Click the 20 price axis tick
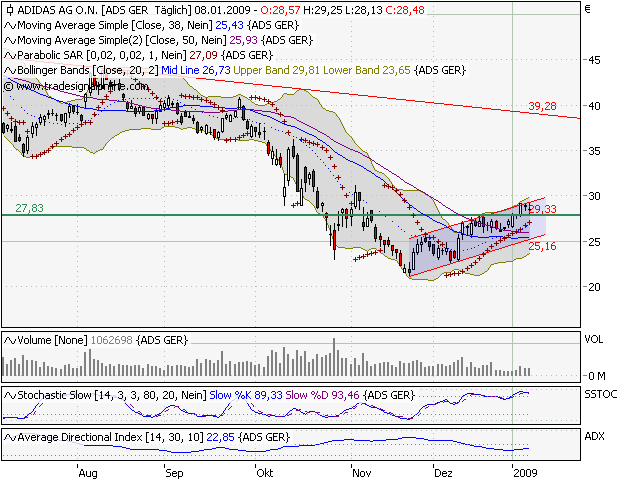The height and width of the screenshot is (480, 640). pyautogui.click(x=594, y=287)
